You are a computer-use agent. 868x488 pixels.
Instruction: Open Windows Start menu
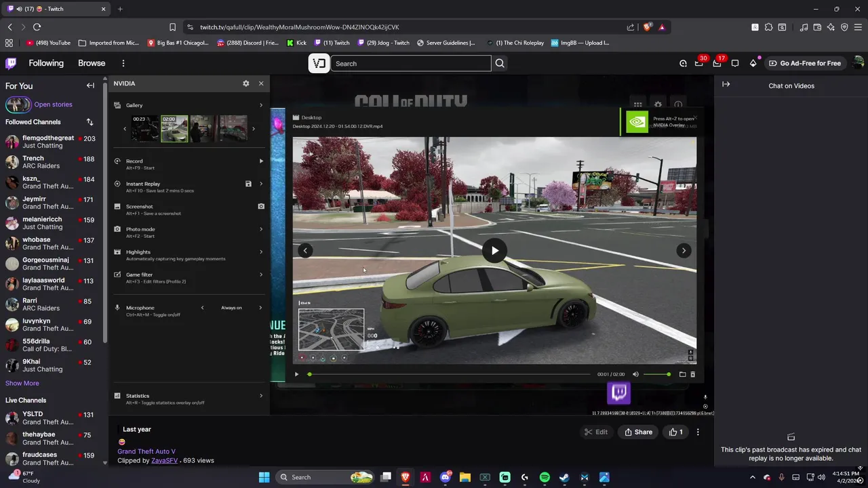point(264,477)
